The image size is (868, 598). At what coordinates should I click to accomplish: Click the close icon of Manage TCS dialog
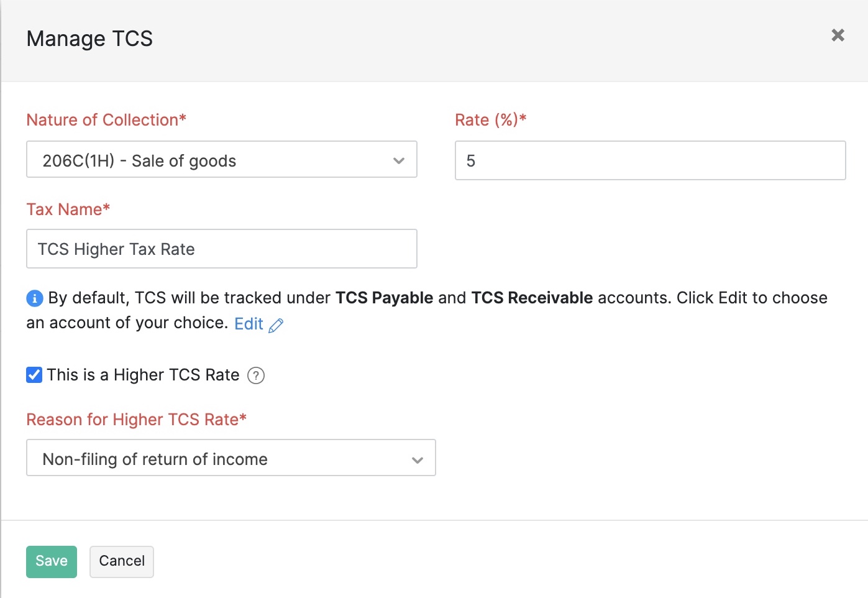click(838, 35)
